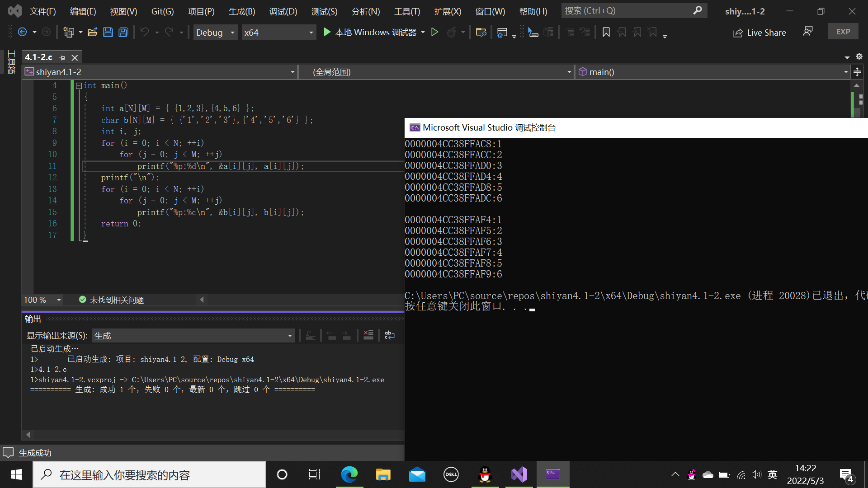The height and width of the screenshot is (488, 868).
Task: Click the New Project toolbar icon
Action: click(68, 32)
